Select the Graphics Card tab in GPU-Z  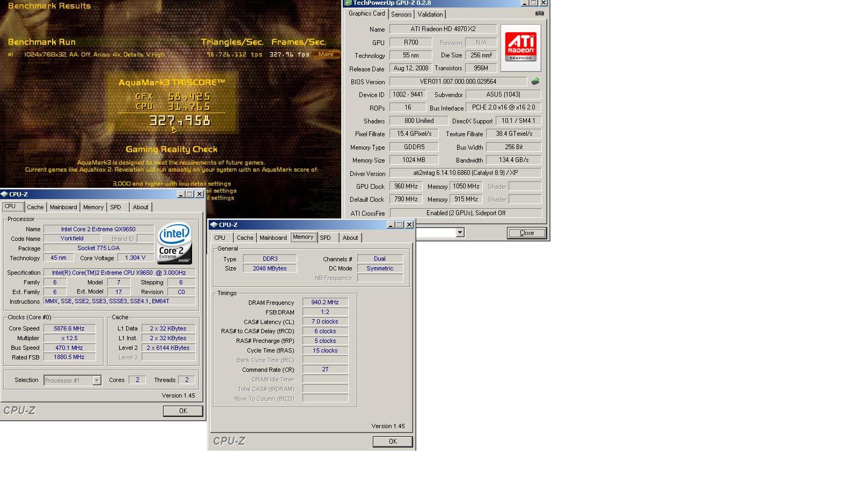pyautogui.click(x=367, y=13)
